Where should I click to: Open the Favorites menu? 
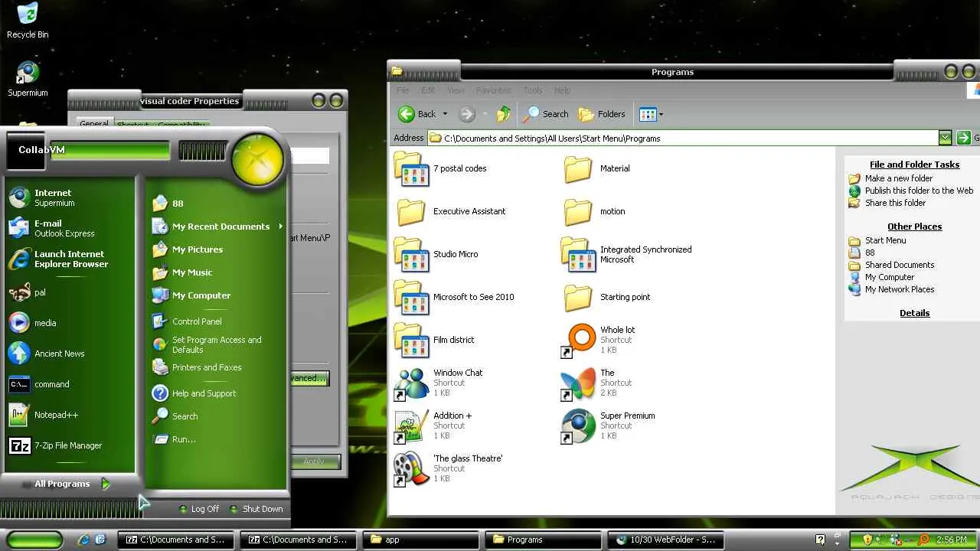(x=494, y=90)
